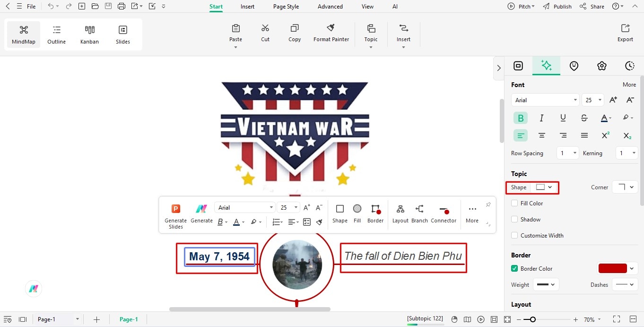Image resolution: width=644 pixels, height=327 pixels.
Task: Click the Undo arrow in title bar
Action: pos(51,6)
